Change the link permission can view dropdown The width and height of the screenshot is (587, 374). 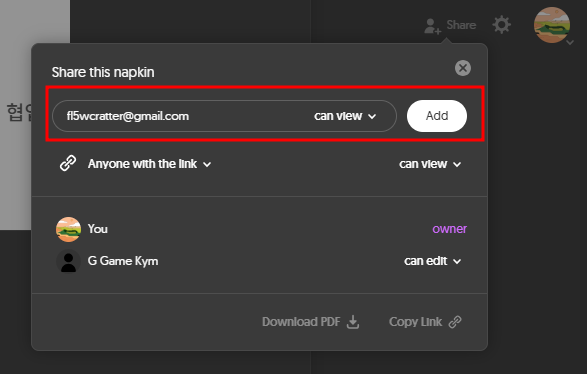point(430,164)
